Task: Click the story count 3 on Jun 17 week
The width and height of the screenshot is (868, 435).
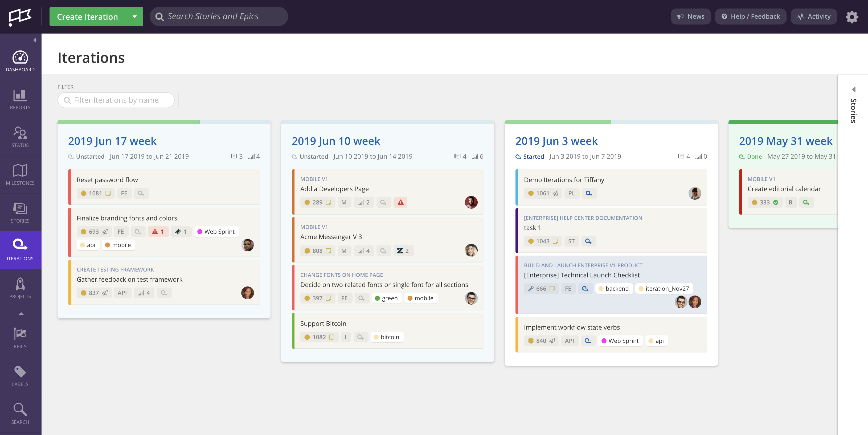Action: 236,156
